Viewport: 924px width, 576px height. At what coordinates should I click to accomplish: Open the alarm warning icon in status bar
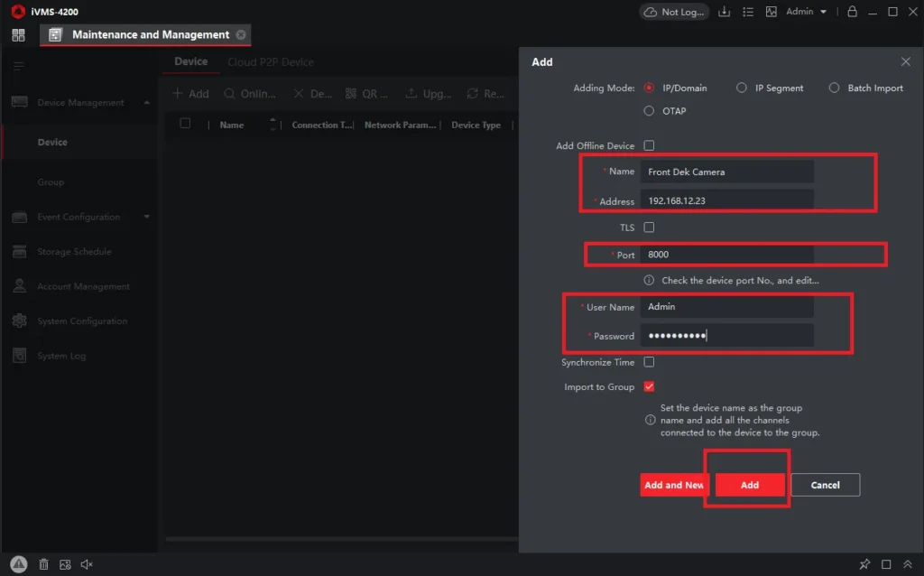[19, 564]
